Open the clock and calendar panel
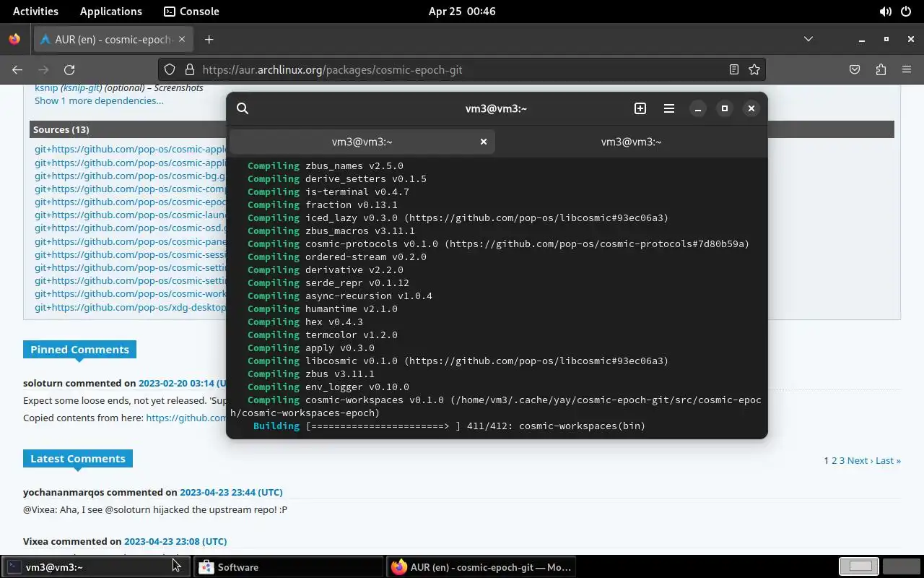Image resolution: width=924 pixels, height=578 pixels. (x=462, y=11)
